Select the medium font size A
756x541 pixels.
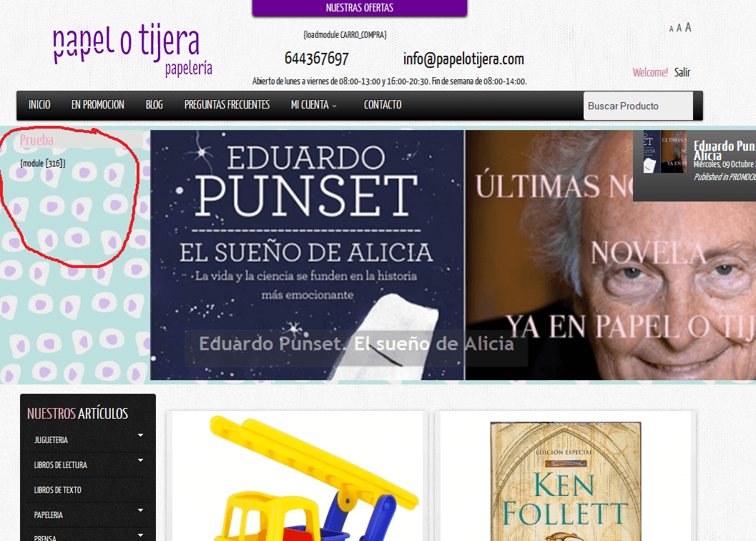679,28
